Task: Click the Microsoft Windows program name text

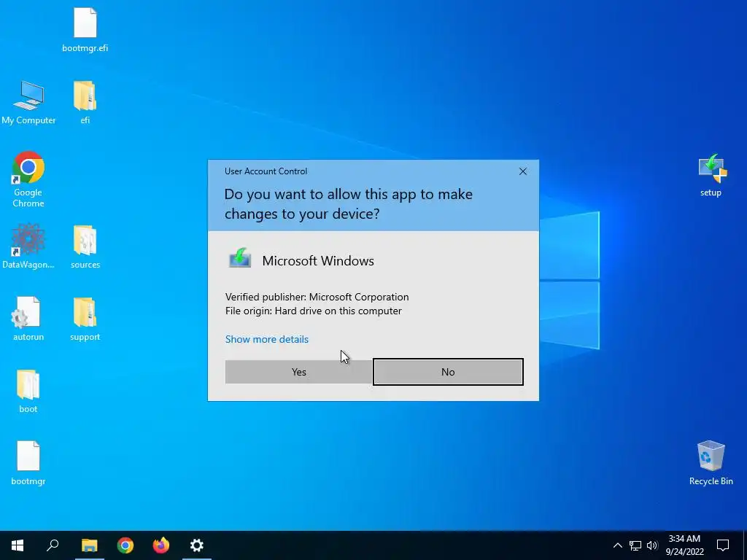Action: pos(318,261)
